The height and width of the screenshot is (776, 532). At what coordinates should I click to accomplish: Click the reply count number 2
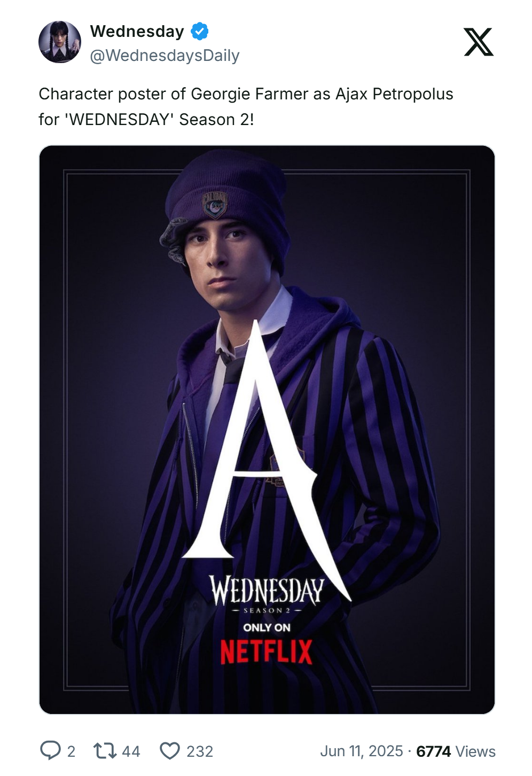[71, 751]
